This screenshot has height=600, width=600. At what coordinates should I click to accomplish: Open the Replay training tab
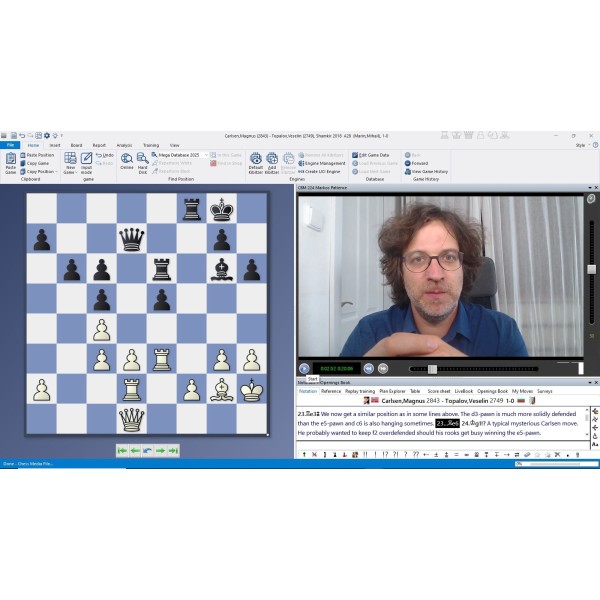(x=360, y=391)
